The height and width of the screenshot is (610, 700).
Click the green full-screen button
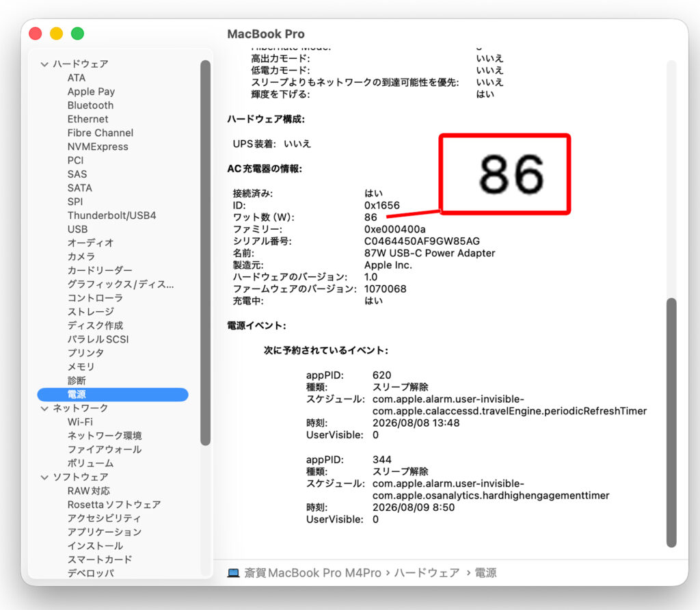(78, 34)
